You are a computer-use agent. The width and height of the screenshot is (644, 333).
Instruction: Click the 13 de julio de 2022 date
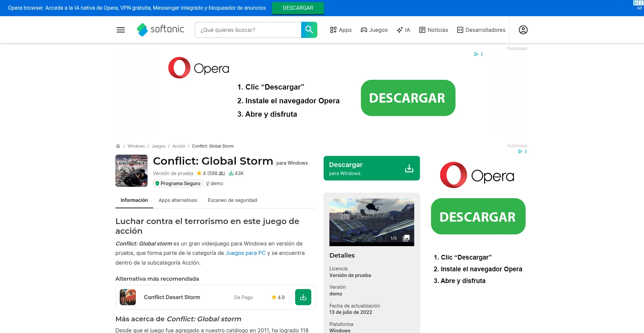(351, 312)
